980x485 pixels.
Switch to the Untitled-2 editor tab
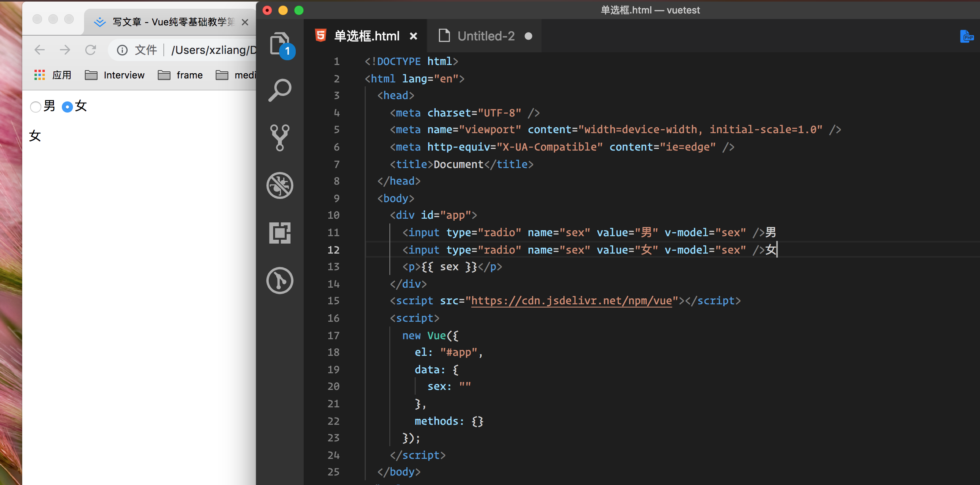(x=486, y=36)
